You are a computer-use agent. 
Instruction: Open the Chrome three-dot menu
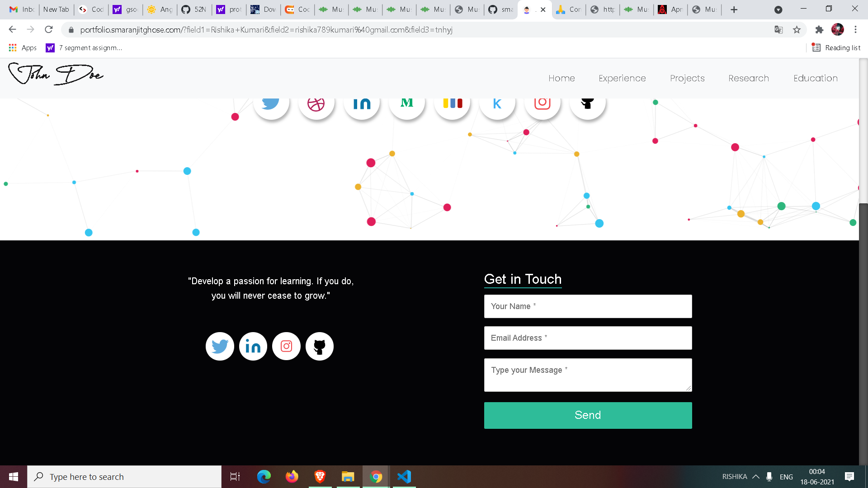(x=855, y=29)
